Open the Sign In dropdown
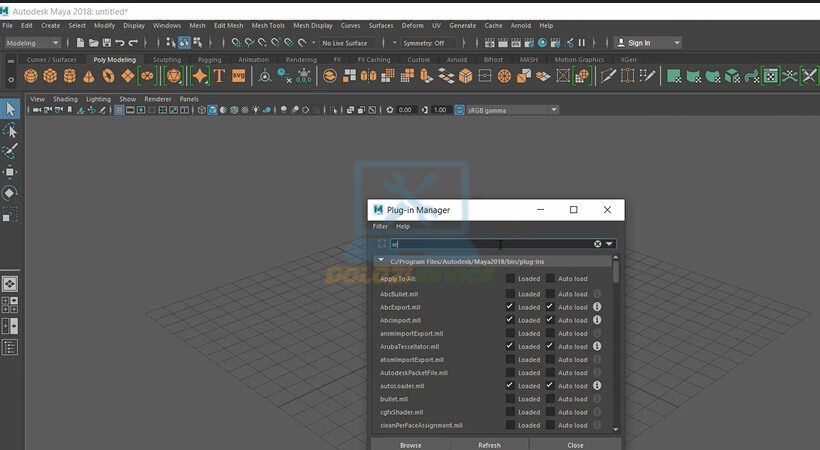 647,43
